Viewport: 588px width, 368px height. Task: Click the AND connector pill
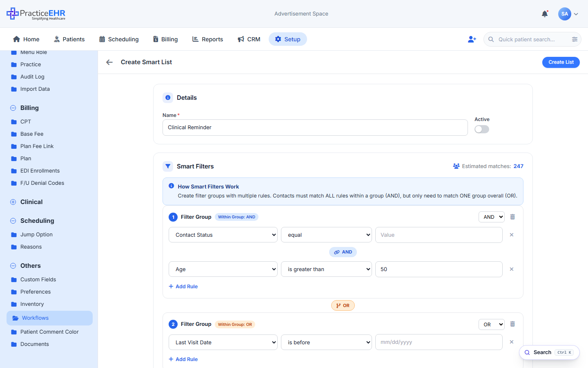pos(343,252)
